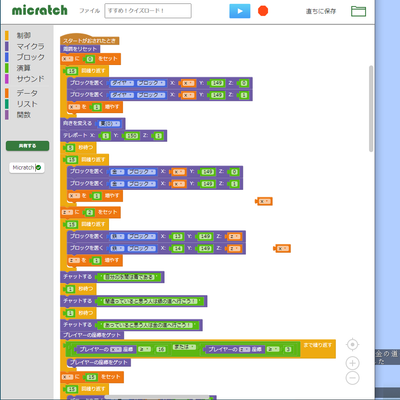Center the workspace with the crosshair icon
This screenshot has height=400, width=400.
(x=352, y=345)
